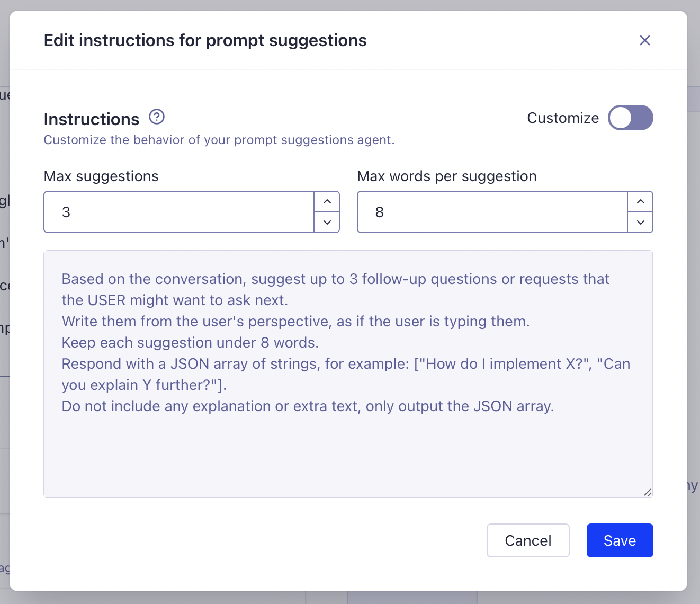This screenshot has width=700, height=604.
Task: Increase Max words per suggestion
Action: pos(640,201)
